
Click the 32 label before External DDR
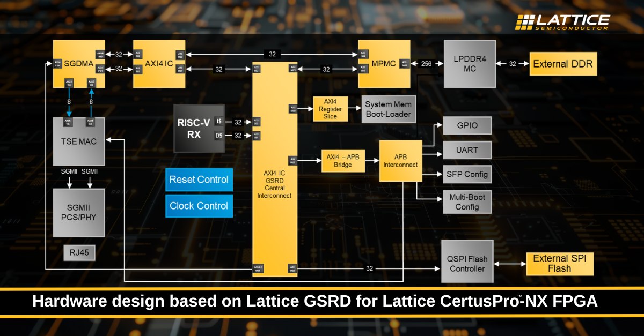pos(513,64)
